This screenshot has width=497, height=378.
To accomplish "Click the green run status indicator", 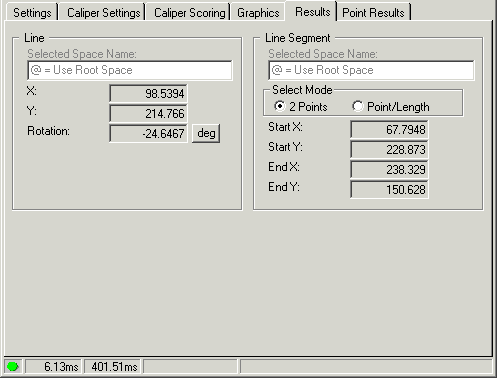I will [x=13, y=367].
